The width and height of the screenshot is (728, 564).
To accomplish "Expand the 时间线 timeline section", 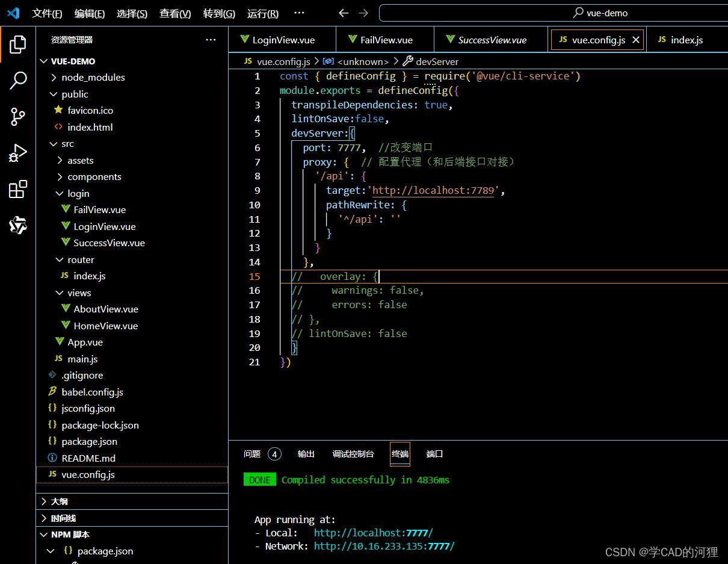I will tap(44, 518).
